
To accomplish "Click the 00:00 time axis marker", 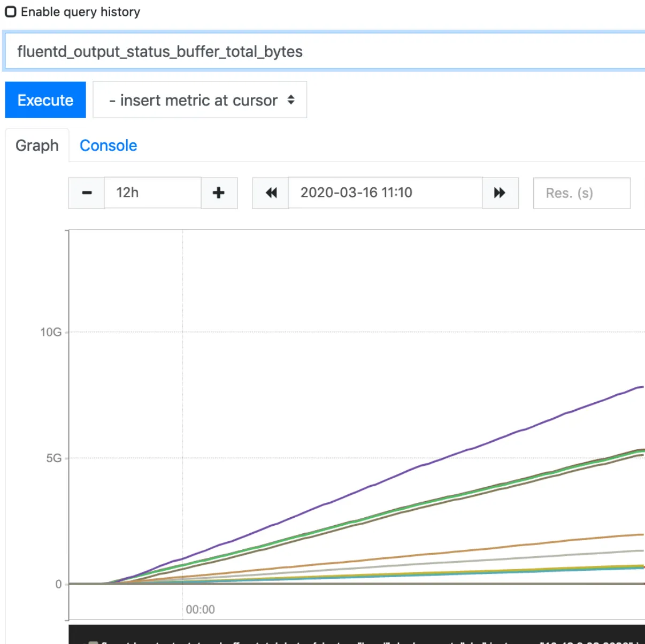I will pos(201,610).
